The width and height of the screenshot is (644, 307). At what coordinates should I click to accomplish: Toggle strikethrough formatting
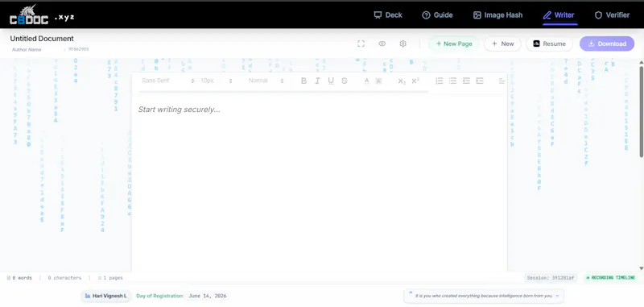tap(345, 81)
